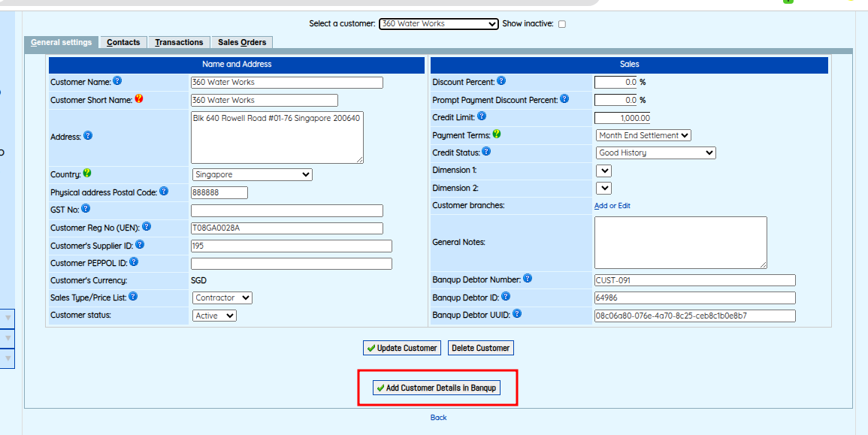This screenshot has height=435, width=868.
Task: Follow the Add or Edit branches link
Action: [612, 206]
